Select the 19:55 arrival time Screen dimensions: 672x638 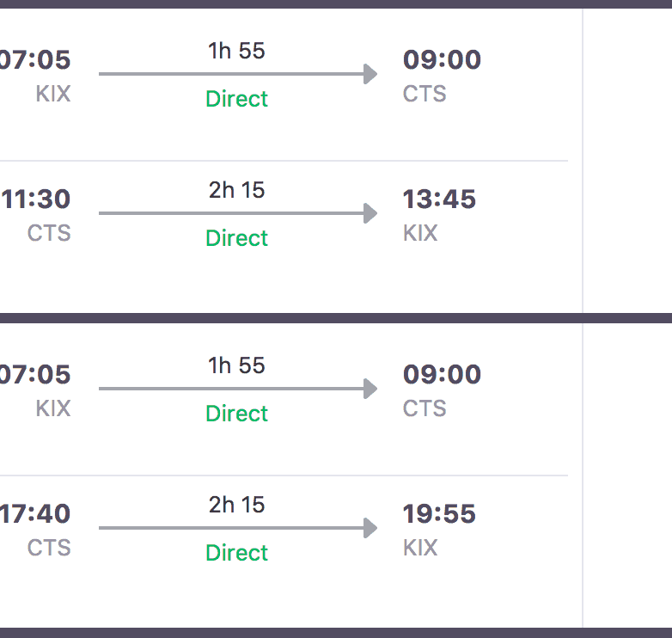(439, 514)
